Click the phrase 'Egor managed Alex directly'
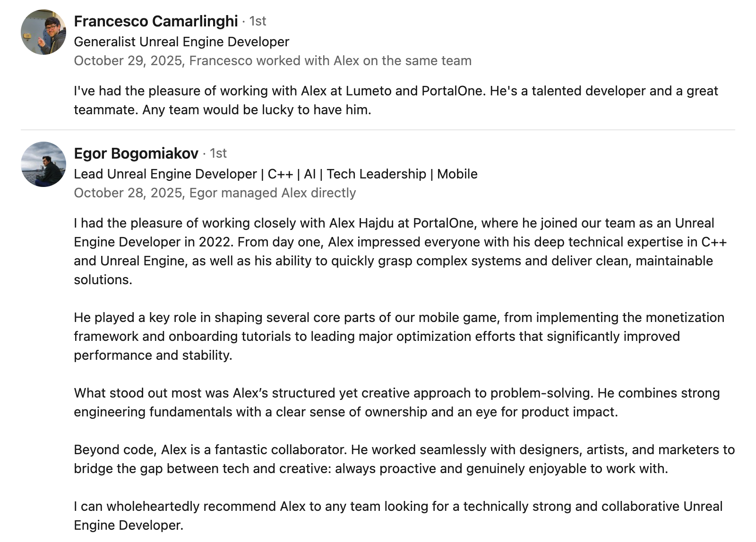Image resolution: width=756 pixels, height=542 pixels. click(273, 193)
